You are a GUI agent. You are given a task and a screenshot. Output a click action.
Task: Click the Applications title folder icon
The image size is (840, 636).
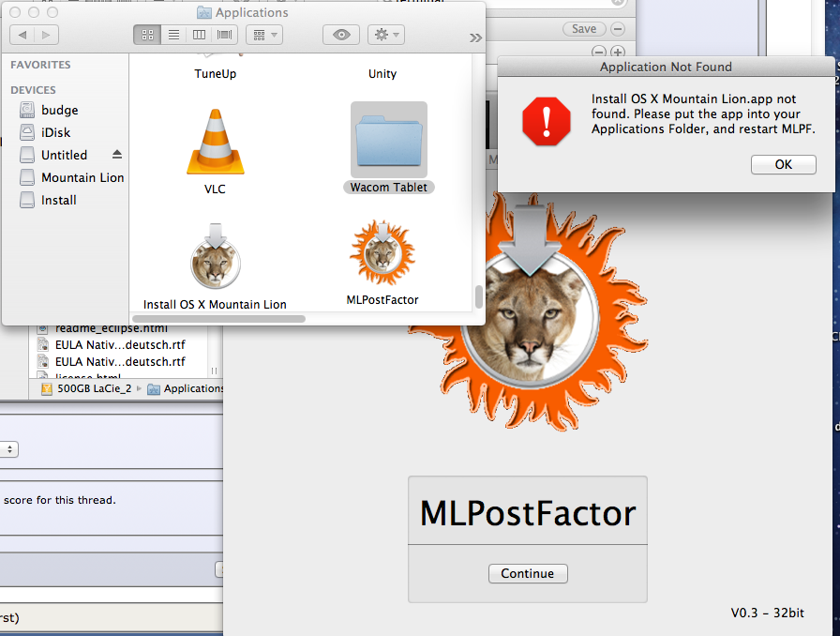pos(203,12)
